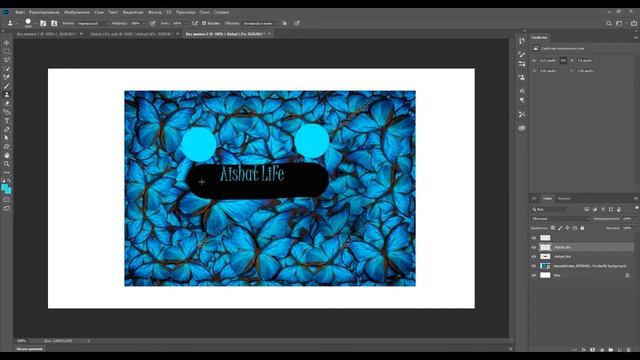Select the Lasso tool
The width and height of the screenshot is (640, 360).
pyautogui.click(x=7, y=60)
